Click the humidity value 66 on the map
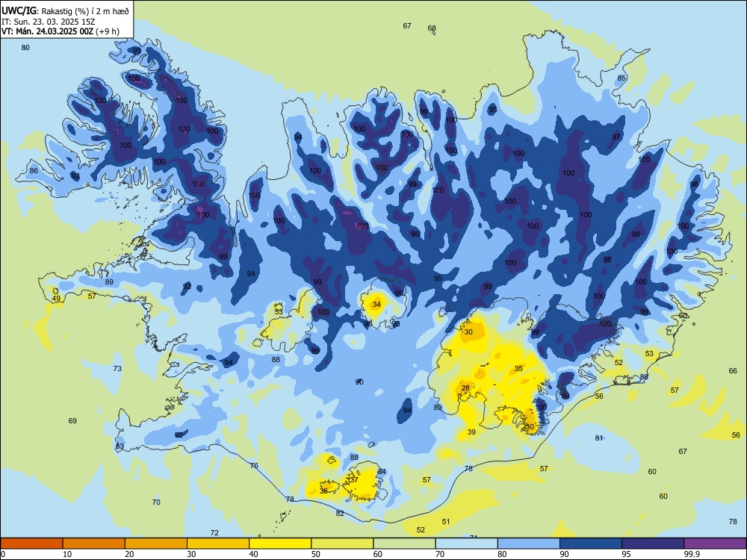This screenshot has width=747, height=560. pyautogui.click(x=733, y=370)
